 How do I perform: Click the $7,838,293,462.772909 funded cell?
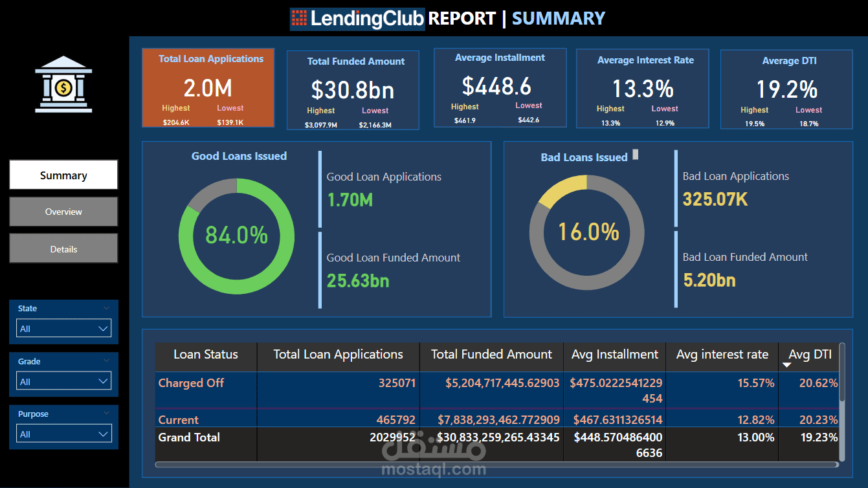(x=498, y=419)
